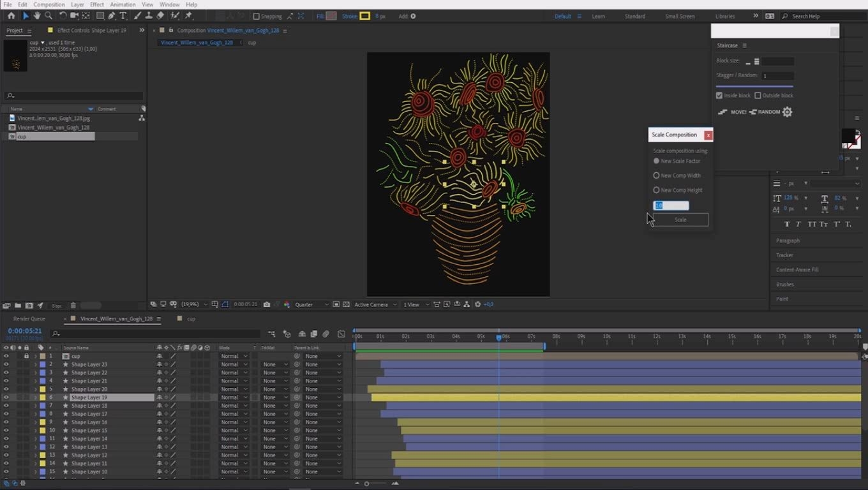Switch to the Small Screen workspace

[x=680, y=17]
